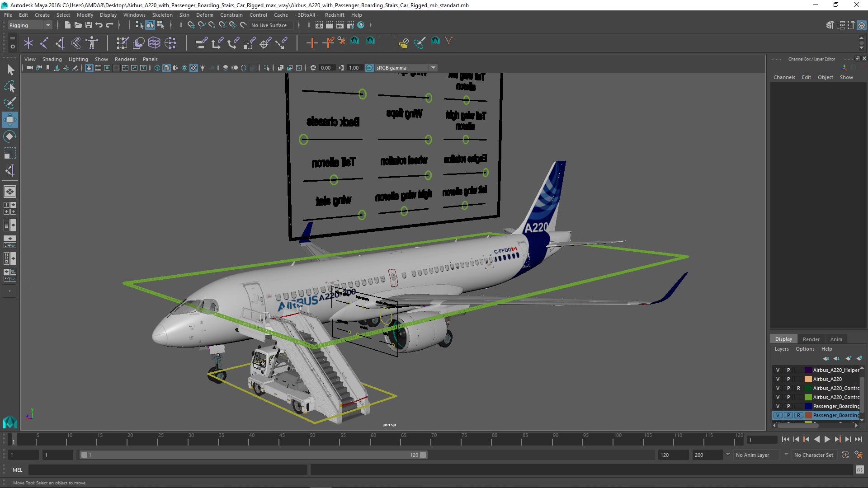
Task: Choose the Paint selection tool
Action: click(x=10, y=103)
